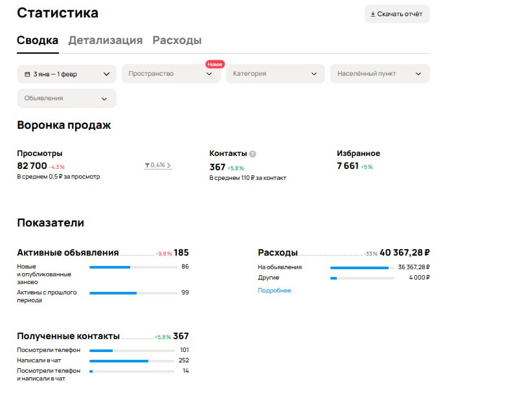Click the text В среднем 110 ₽ за контакт
This screenshot has width=509, height=420.
click(247, 178)
